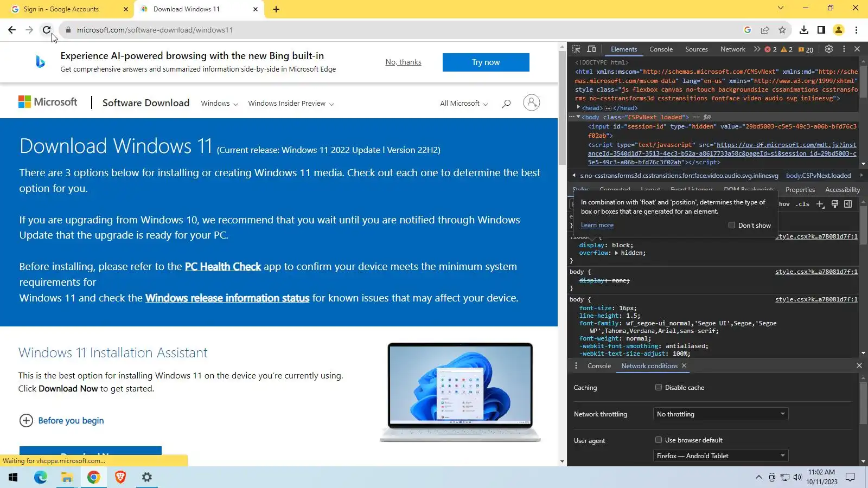Click the Chrome profile avatar
This screenshot has width=868, height=488.
pyautogui.click(x=839, y=30)
